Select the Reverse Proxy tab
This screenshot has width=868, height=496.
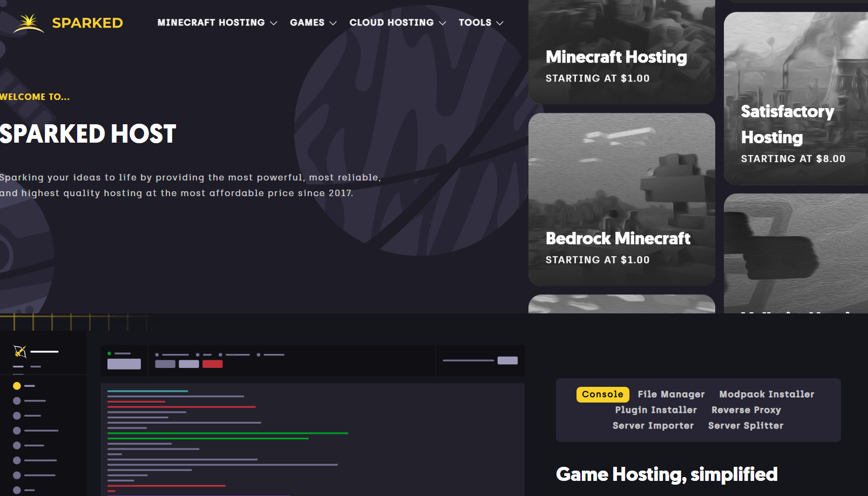(x=746, y=410)
